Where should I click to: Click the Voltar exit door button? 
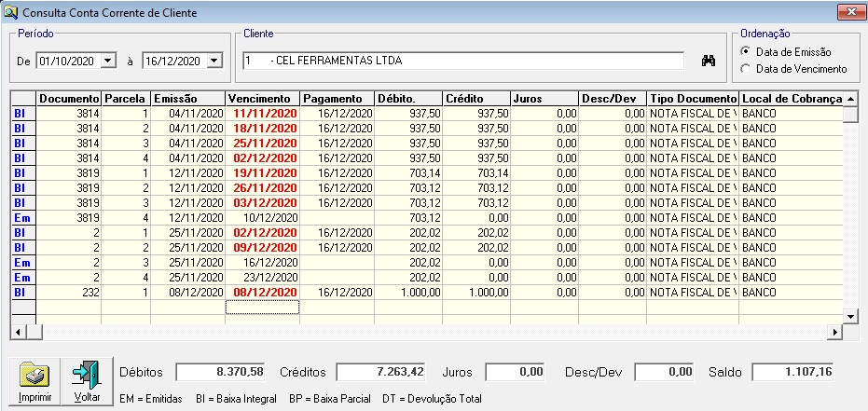coord(87,382)
